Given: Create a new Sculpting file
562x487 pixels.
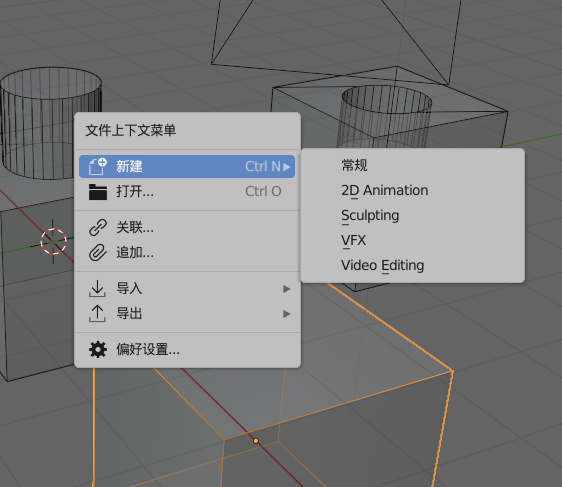Looking at the screenshot, I should (413, 215).
